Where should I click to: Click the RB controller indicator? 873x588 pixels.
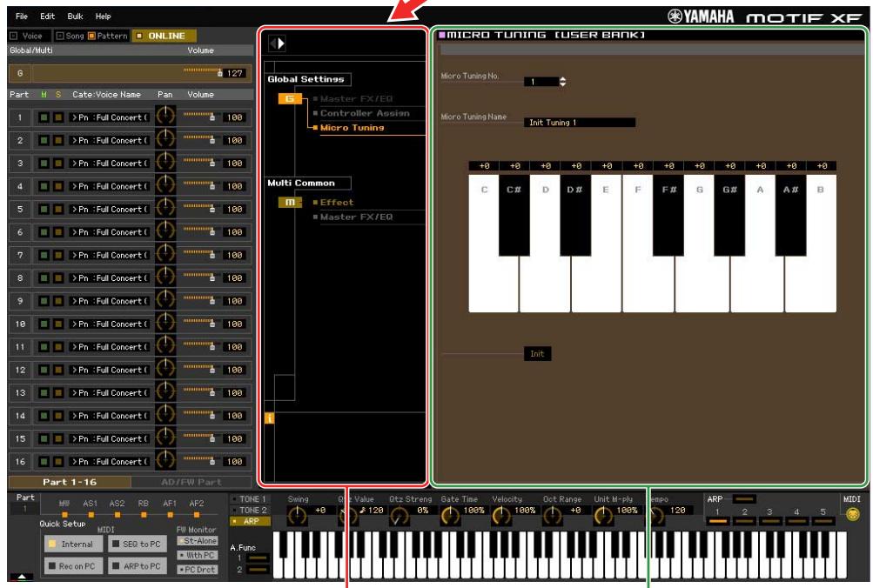(x=144, y=515)
